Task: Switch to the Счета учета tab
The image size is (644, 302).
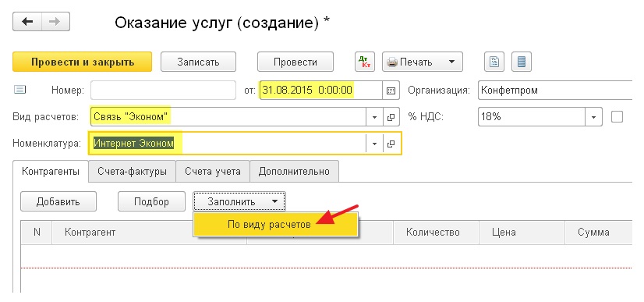Action: (x=213, y=172)
